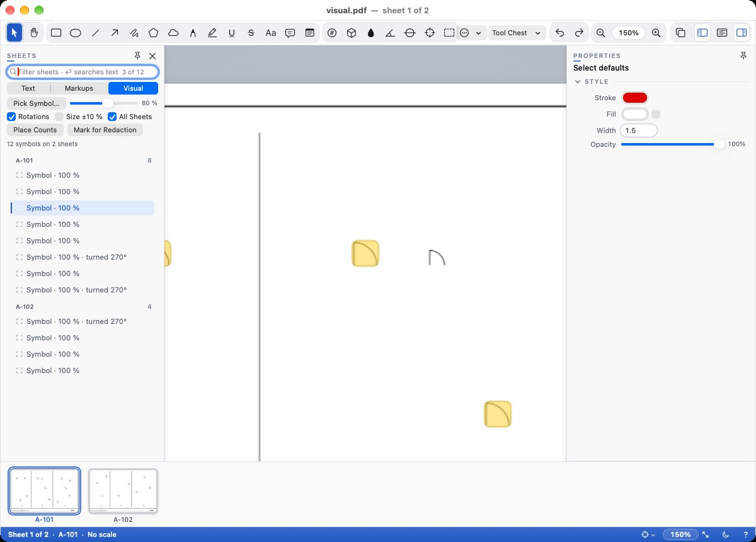The width and height of the screenshot is (756, 542).
Task: Select the dashed marquee selection tool
Action: coord(449,33)
